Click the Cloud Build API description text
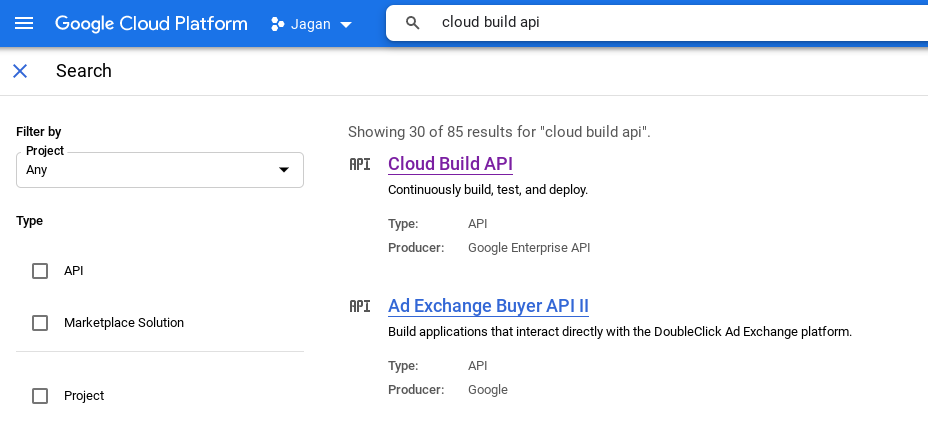Viewport: 928px width, 436px height. 487,190
